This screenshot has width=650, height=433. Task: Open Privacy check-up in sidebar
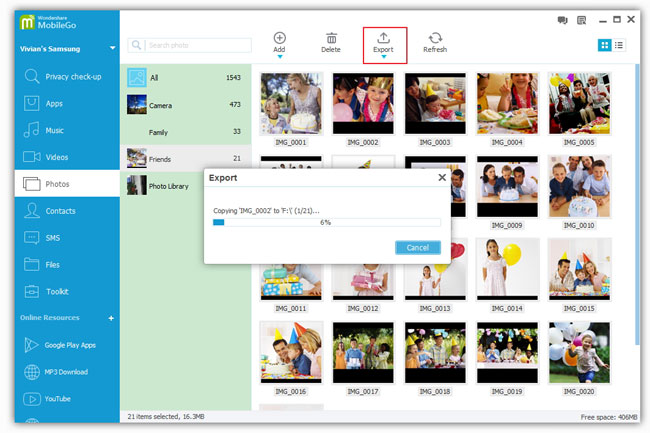click(x=67, y=77)
